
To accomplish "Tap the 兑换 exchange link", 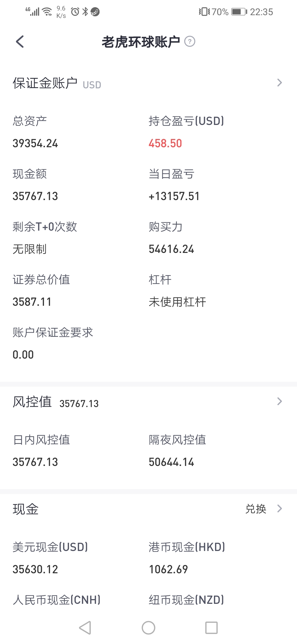I will pos(256,509).
